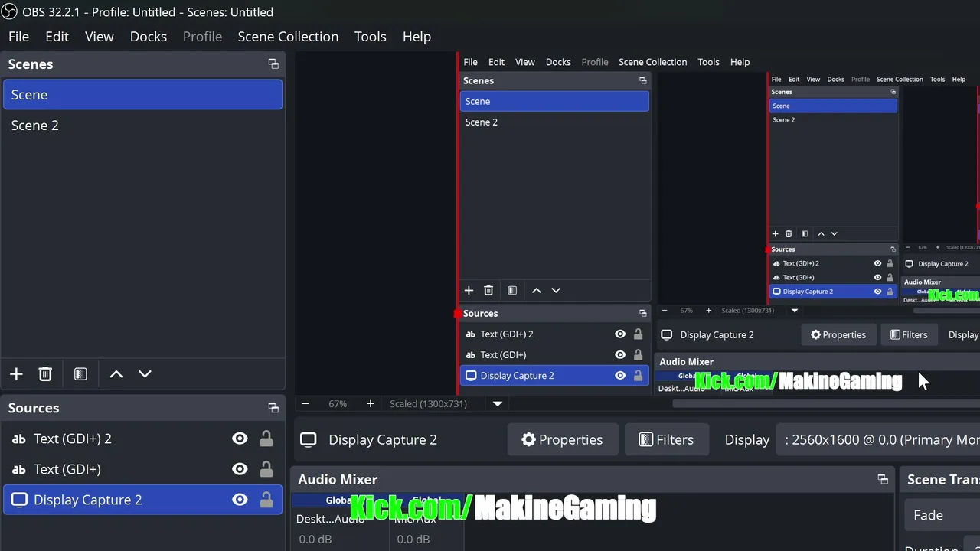The image size is (980, 551).
Task: Click the Text (GDI+) source type icon
Action: (x=19, y=469)
